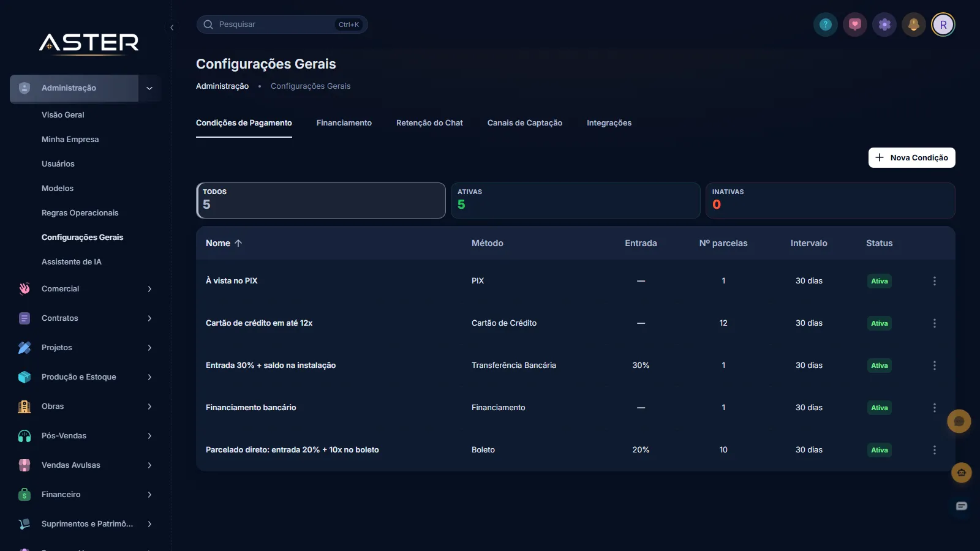The height and width of the screenshot is (551, 980).
Task: Open the Comercial module icon
Action: pos(24,289)
